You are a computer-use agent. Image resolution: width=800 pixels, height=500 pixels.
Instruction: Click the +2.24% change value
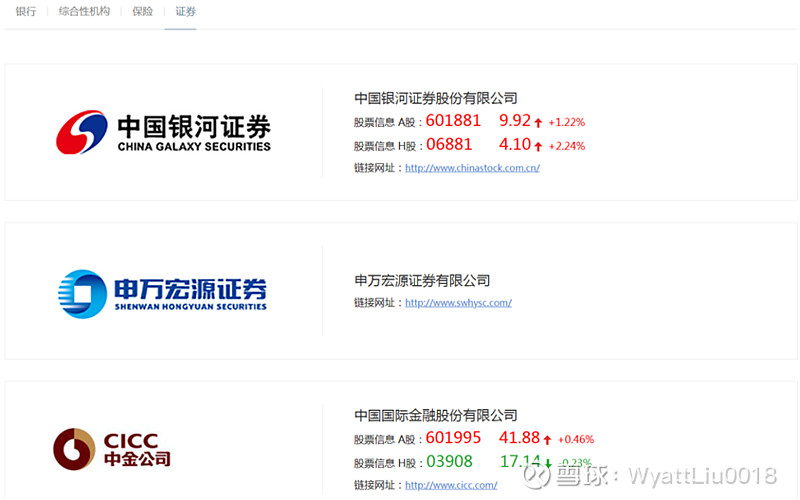click(567, 146)
